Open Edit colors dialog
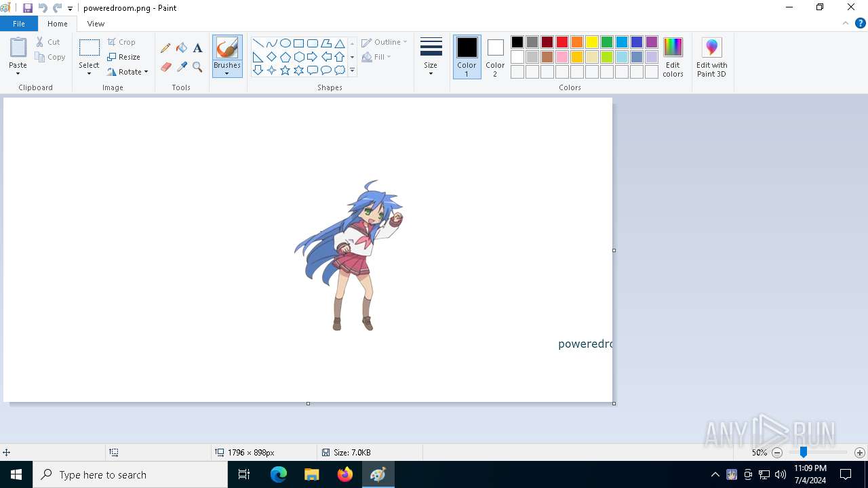The image size is (868, 488). (673, 58)
